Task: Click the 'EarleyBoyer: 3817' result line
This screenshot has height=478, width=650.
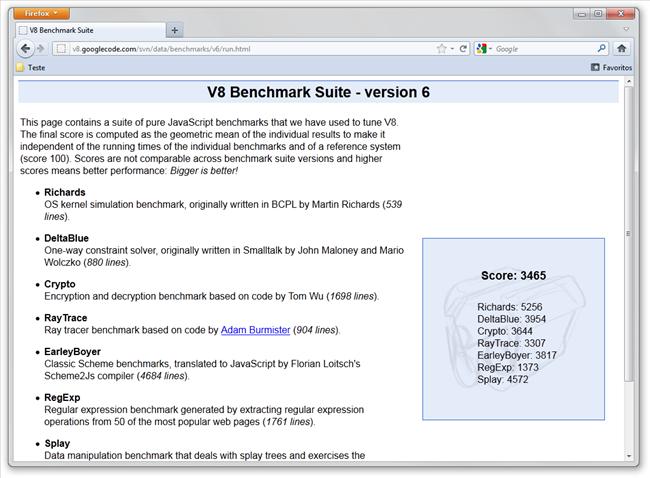Action: 517,355
